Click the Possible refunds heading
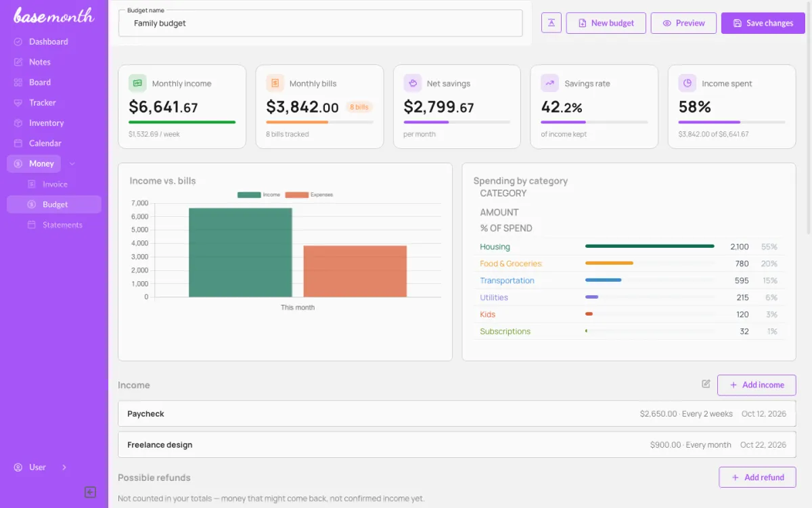This screenshot has height=508, width=812. (154, 478)
